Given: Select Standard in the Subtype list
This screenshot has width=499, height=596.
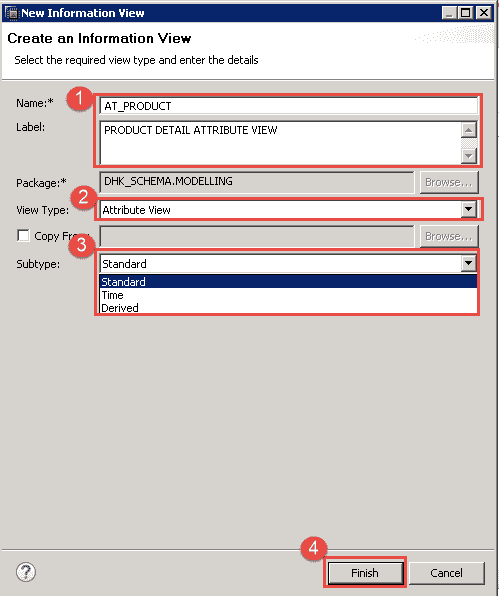Looking at the screenshot, I should point(288,282).
